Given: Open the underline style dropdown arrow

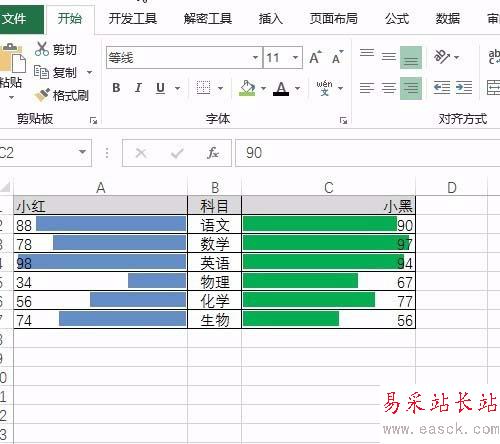Looking at the screenshot, I should point(177,88).
